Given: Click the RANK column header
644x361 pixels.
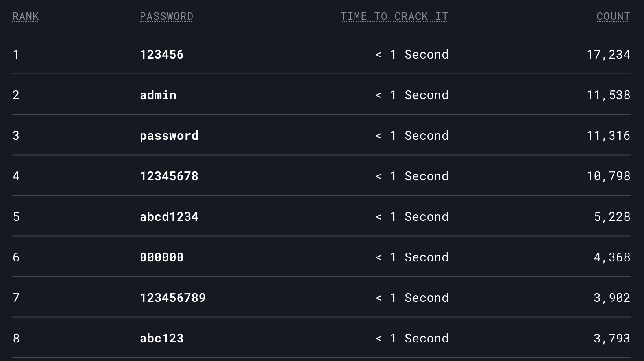Looking at the screenshot, I should [26, 16].
